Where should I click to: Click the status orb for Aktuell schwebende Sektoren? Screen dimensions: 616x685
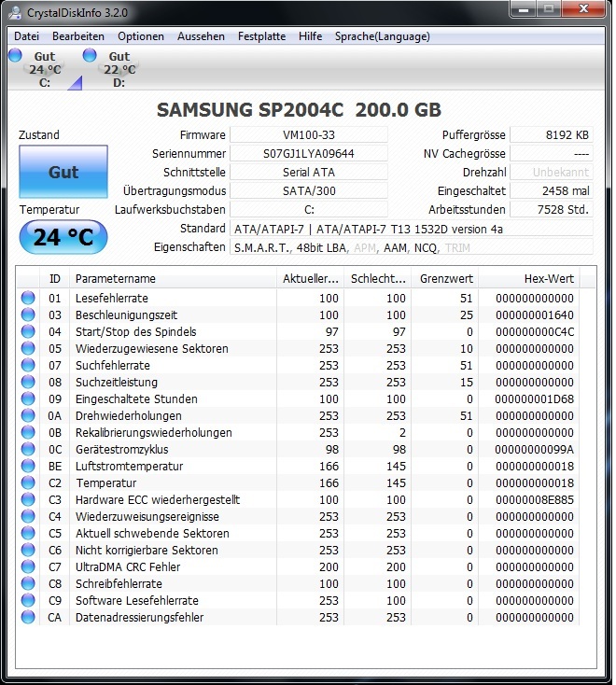tap(28, 533)
